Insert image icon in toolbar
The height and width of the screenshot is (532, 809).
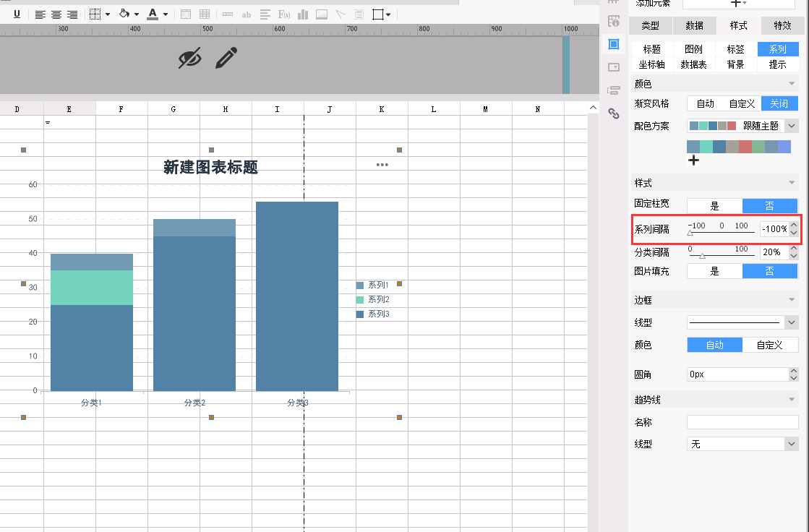point(322,14)
